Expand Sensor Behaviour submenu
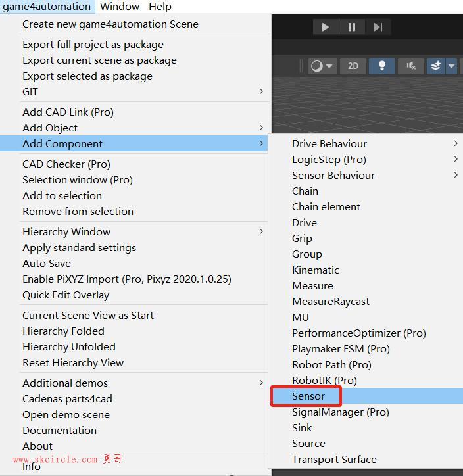 [x=366, y=175]
